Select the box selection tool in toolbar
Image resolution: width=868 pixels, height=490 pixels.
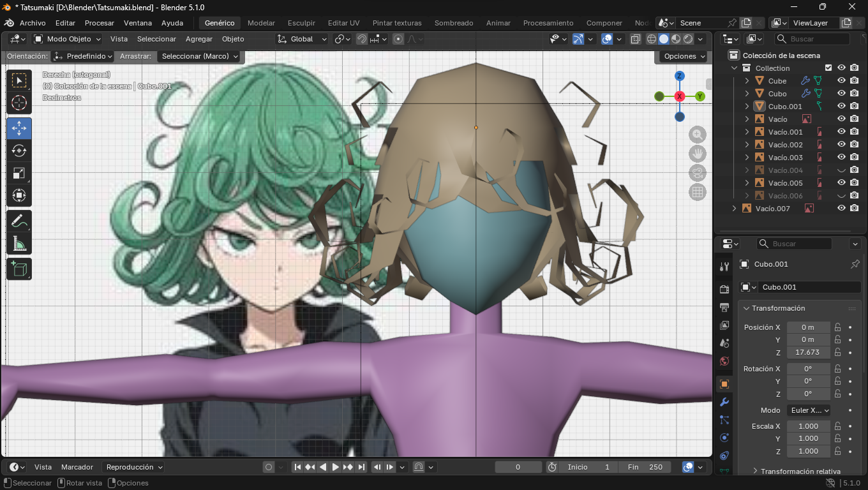point(19,80)
